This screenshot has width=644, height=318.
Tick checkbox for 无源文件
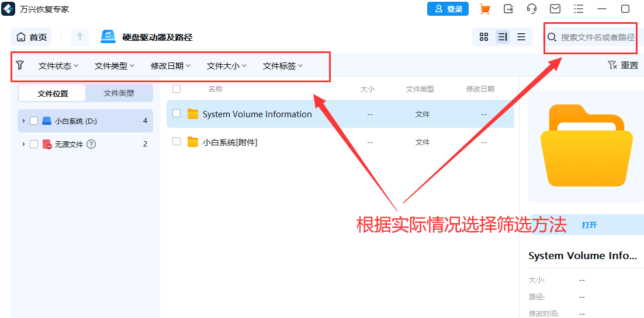[x=34, y=144]
